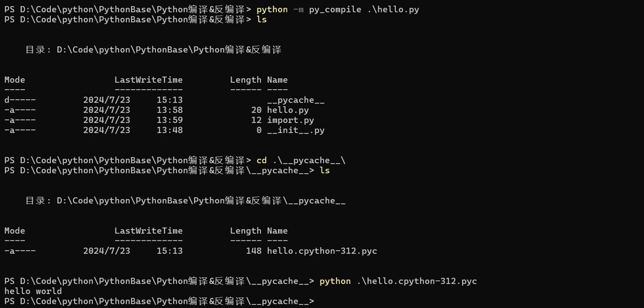Viewport: 644px width, 308px height.
Task: Click the first 'Mode' column header
Action: tap(14, 79)
